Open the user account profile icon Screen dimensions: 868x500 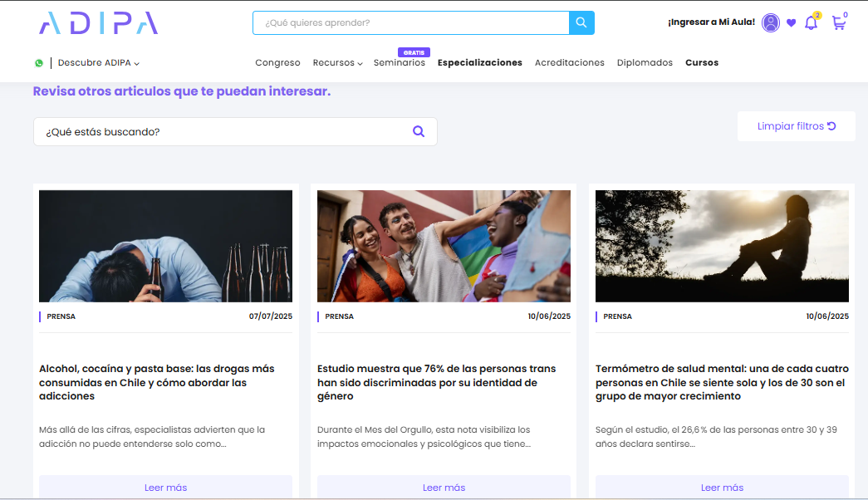click(772, 22)
